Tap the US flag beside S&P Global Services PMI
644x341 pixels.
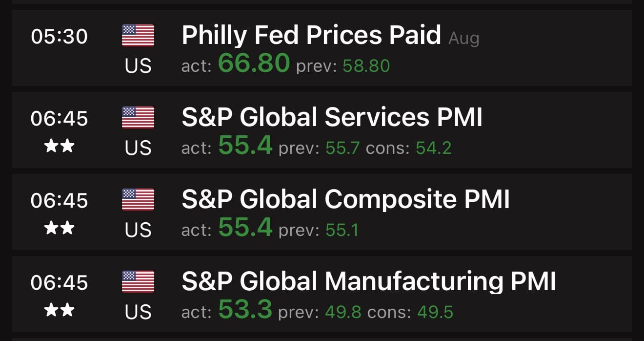pyautogui.click(x=138, y=118)
